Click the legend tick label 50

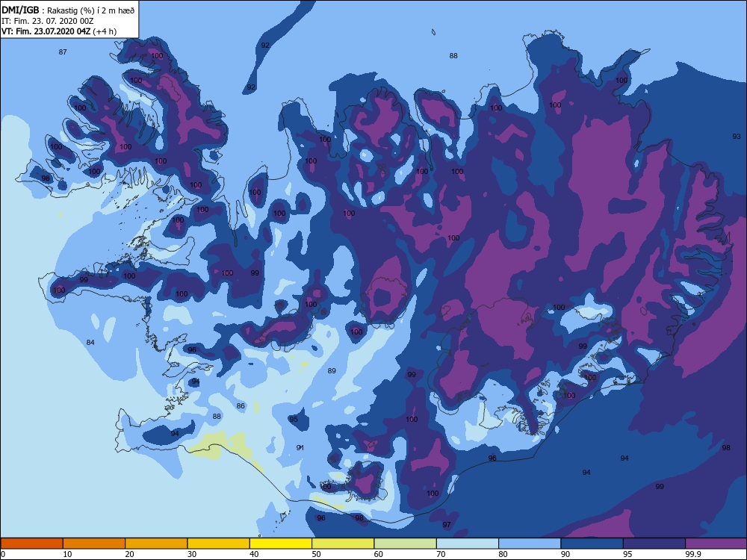click(316, 554)
